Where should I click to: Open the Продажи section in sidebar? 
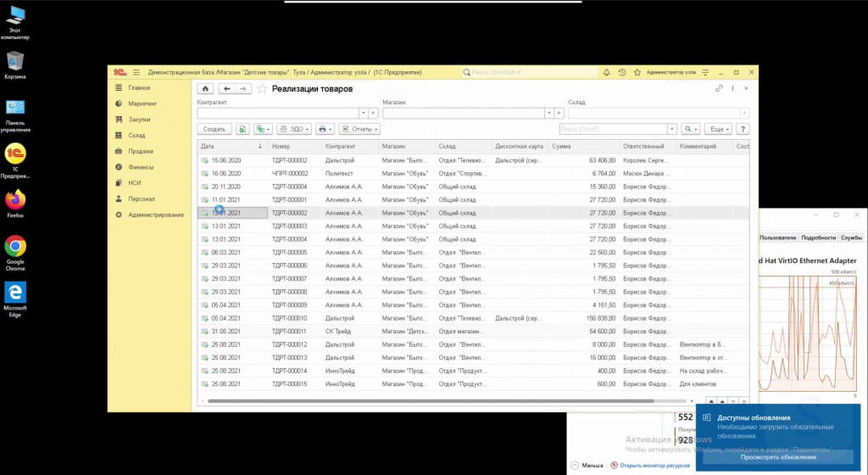point(140,151)
